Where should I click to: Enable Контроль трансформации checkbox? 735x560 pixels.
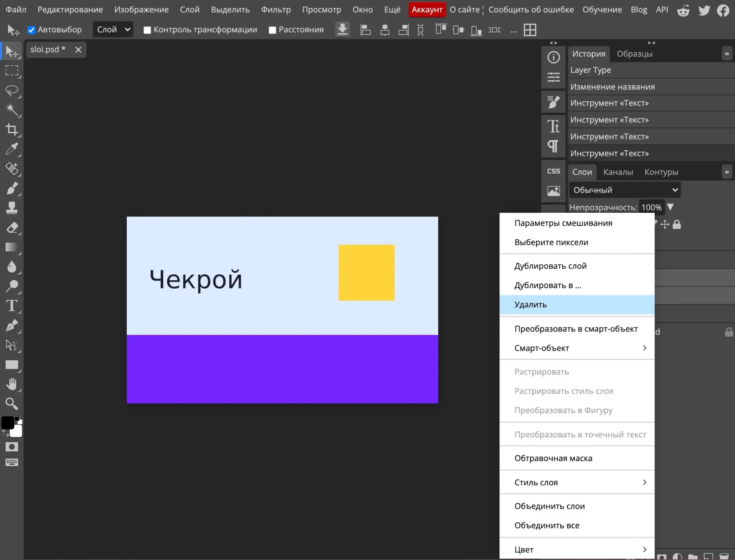click(147, 30)
